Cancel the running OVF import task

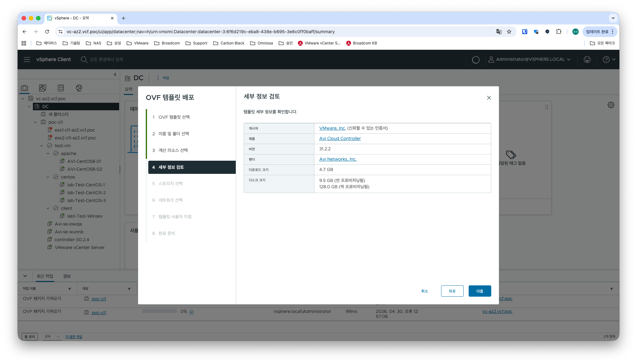click(x=192, y=312)
